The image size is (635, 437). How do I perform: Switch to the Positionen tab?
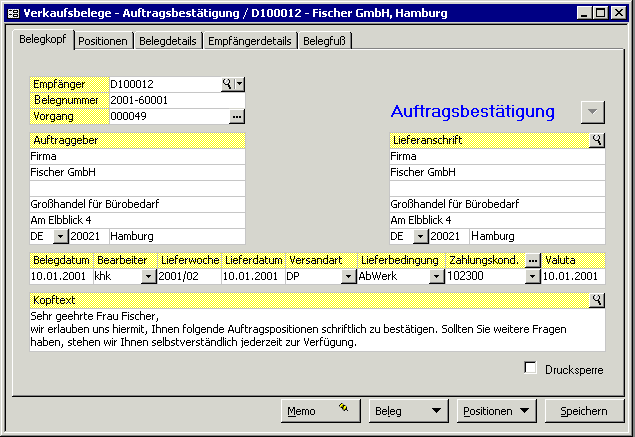tap(103, 41)
